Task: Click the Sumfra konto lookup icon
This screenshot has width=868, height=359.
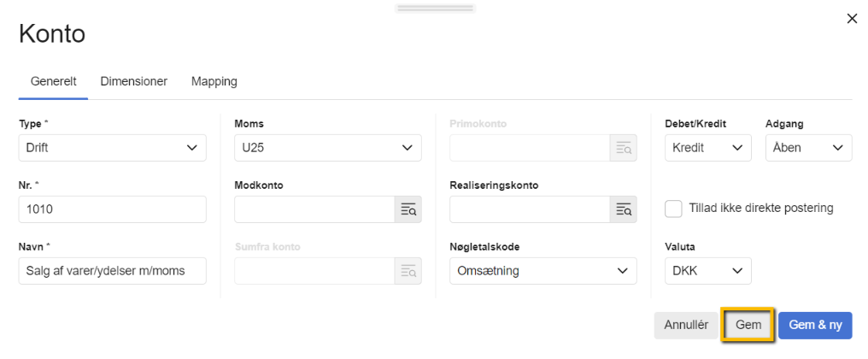Action: [408, 271]
